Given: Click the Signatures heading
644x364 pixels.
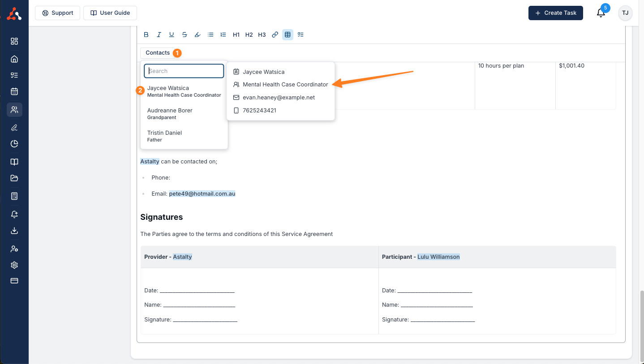Looking at the screenshot, I should point(162,217).
